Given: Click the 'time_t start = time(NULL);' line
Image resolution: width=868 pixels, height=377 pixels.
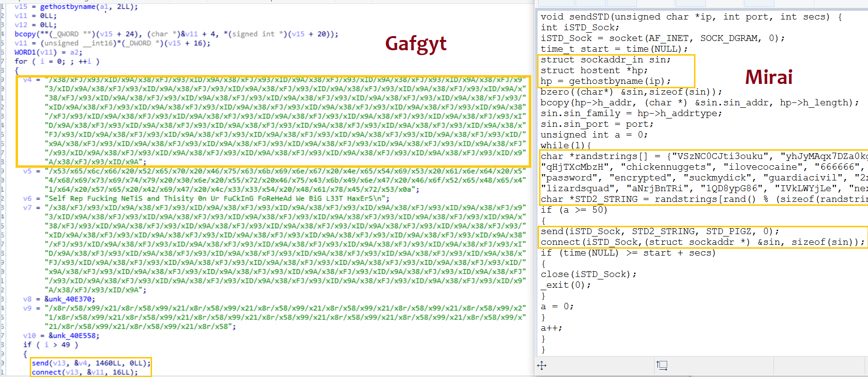Looking at the screenshot, I should (x=614, y=49).
